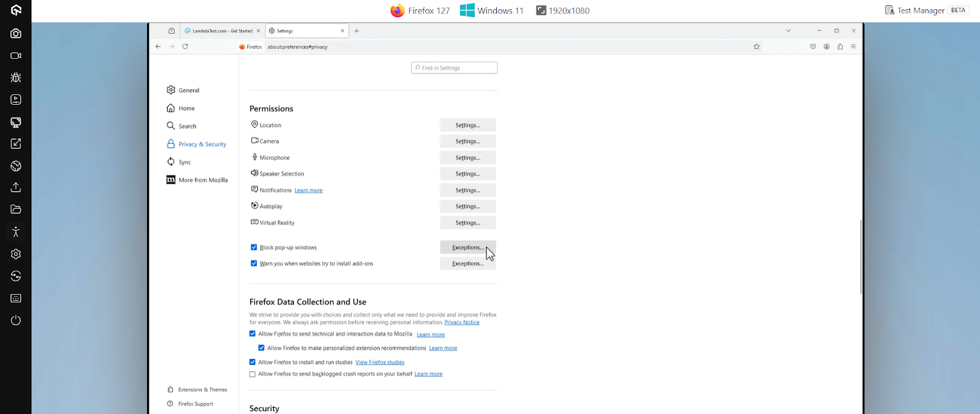Click the Firefox address bar URL
Viewport: 980px width, 414px height.
pyautogui.click(x=298, y=47)
